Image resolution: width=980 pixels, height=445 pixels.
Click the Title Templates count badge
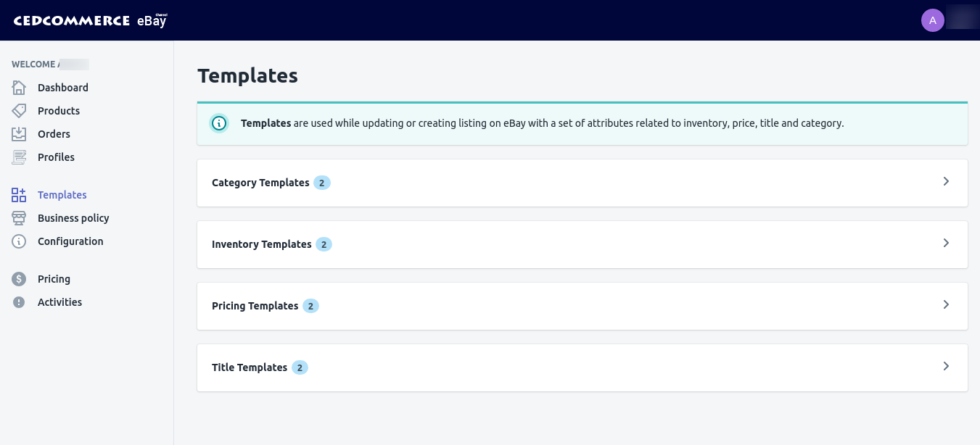pos(300,367)
